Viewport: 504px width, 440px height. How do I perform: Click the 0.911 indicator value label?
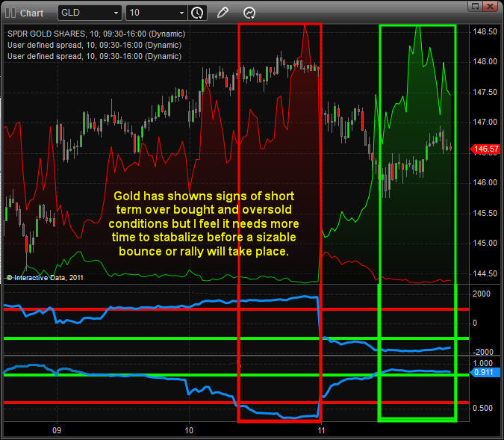tap(485, 371)
